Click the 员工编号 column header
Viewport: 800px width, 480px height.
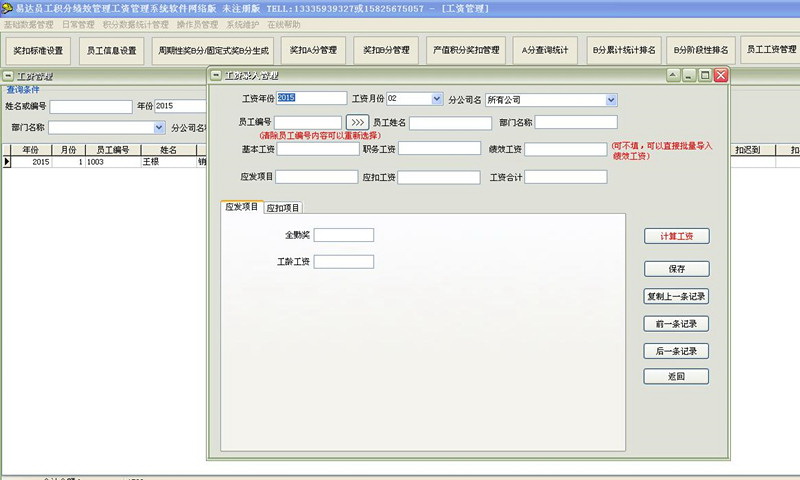click(113, 150)
